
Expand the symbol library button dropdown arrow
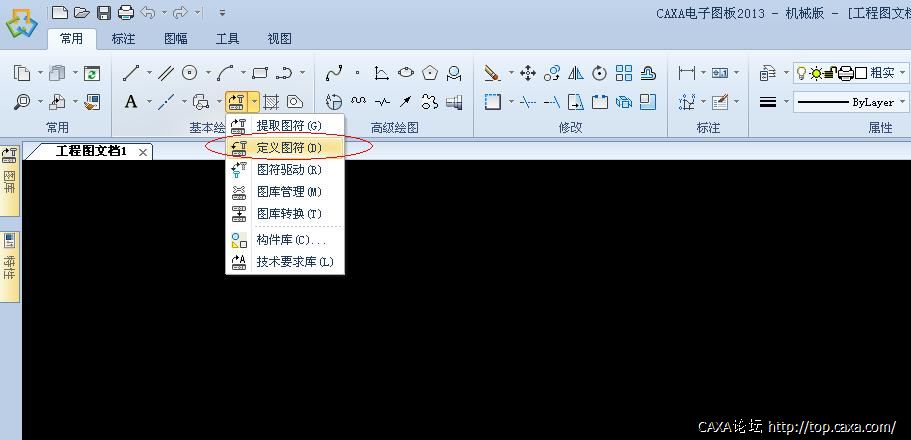click(x=254, y=102)
